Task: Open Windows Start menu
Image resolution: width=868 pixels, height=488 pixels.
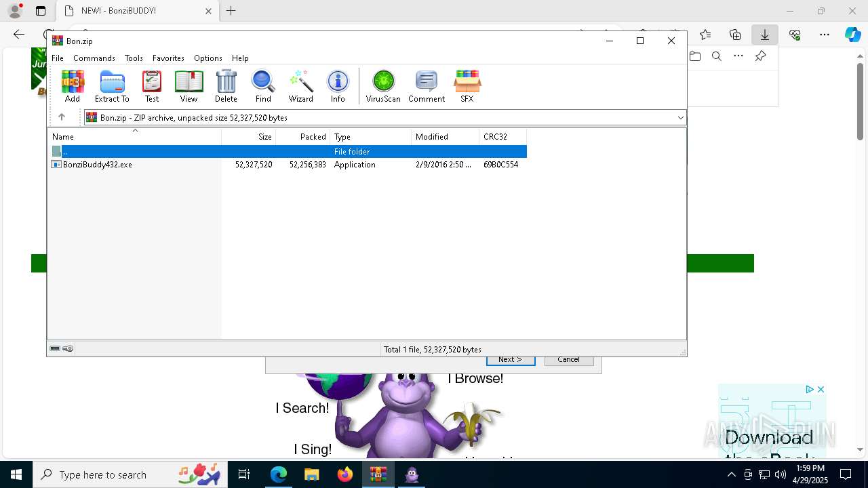Action: point(16,474)
